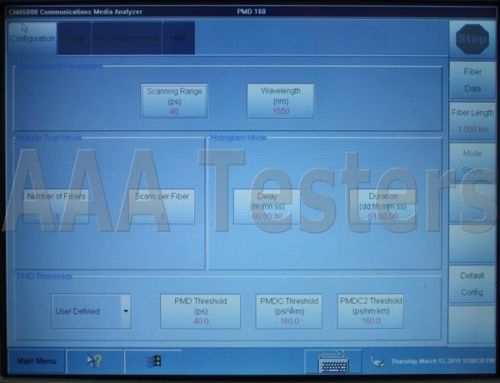Open the PMD Measurement tab
500x383 pixels.
pos(126,37)
